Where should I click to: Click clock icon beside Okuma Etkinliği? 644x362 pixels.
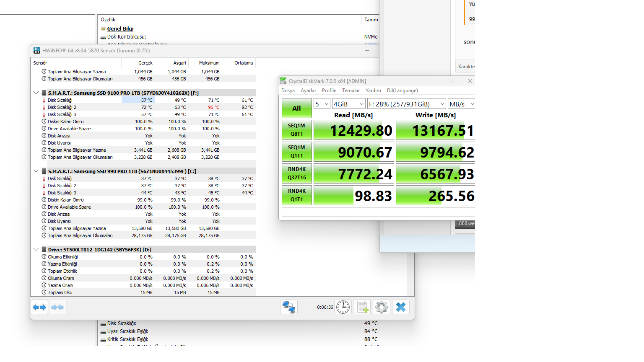click(x=44, y=257)
